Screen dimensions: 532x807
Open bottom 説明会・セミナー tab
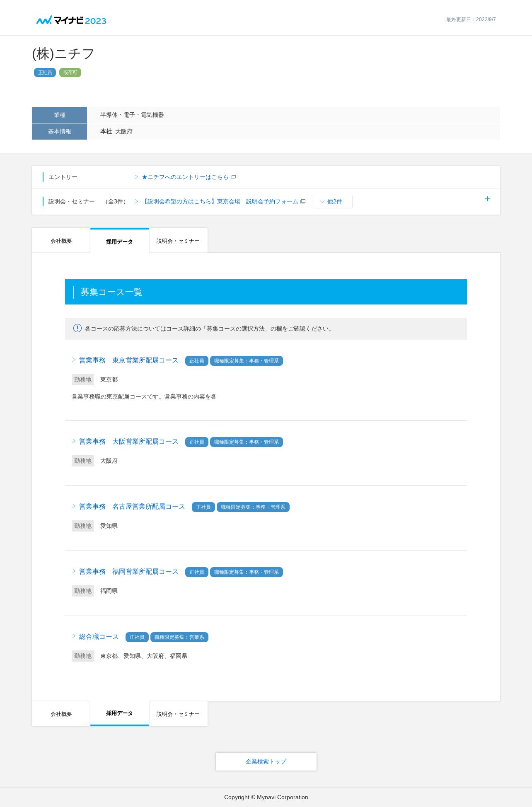tap(178, 714)
